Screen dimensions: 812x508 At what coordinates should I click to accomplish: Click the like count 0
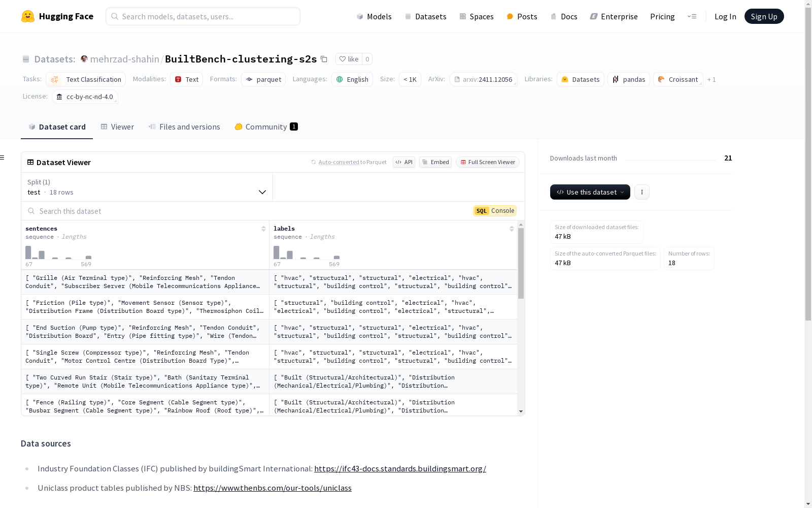tap(367, 59)
